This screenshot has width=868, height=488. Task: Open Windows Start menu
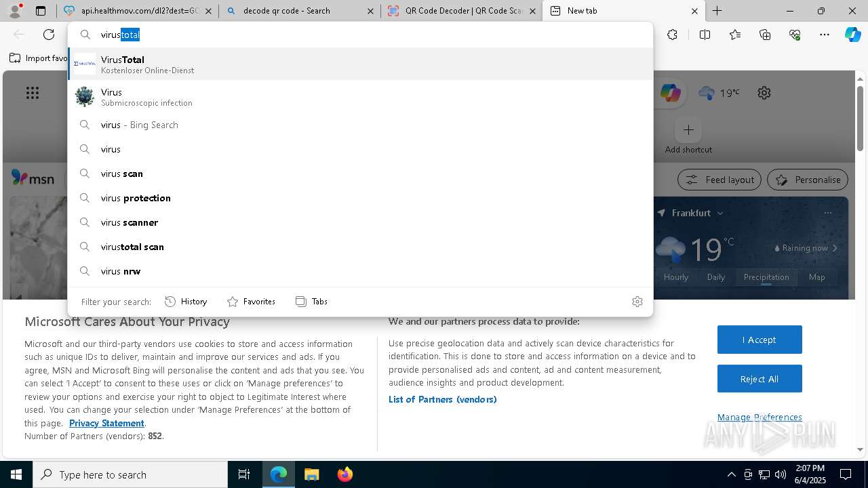(16, 474)
